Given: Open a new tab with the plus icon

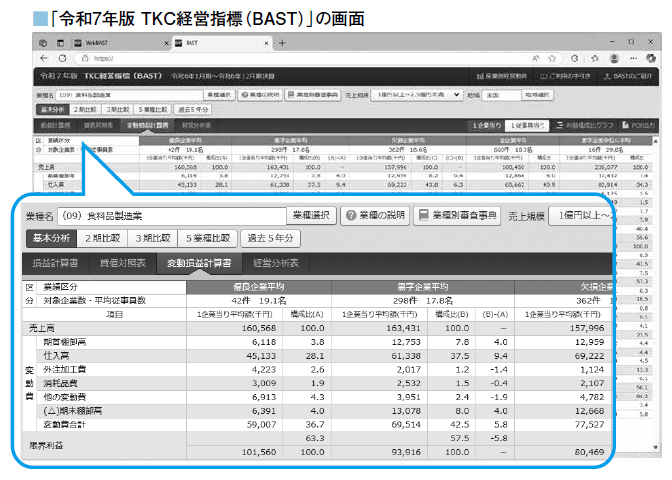Looking at the screenshot, I should [x=282, y=43].
